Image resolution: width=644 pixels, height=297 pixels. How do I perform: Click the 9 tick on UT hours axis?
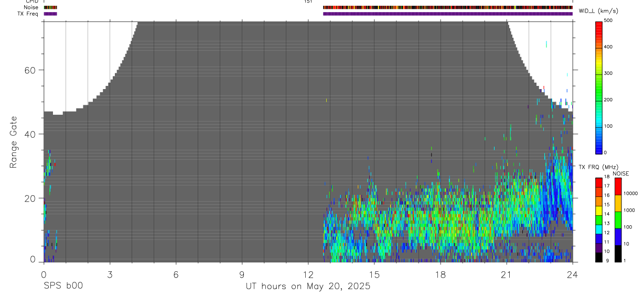point(242,274)
